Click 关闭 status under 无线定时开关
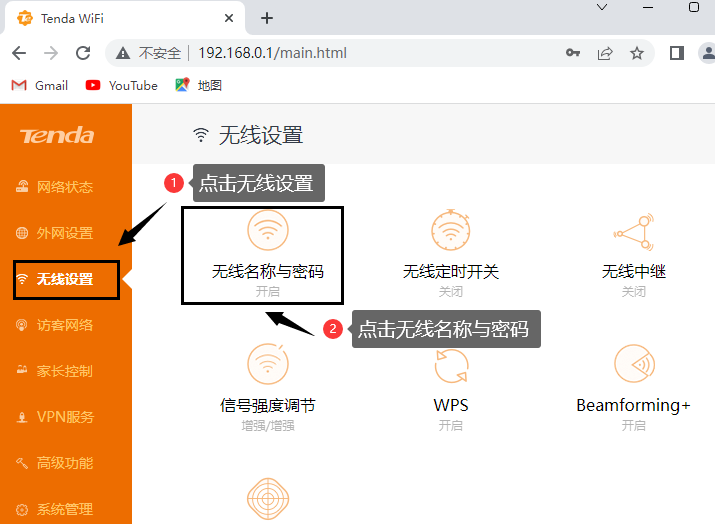Image resolution: width=715 pixels, height=524 pixels. (451, 291)
